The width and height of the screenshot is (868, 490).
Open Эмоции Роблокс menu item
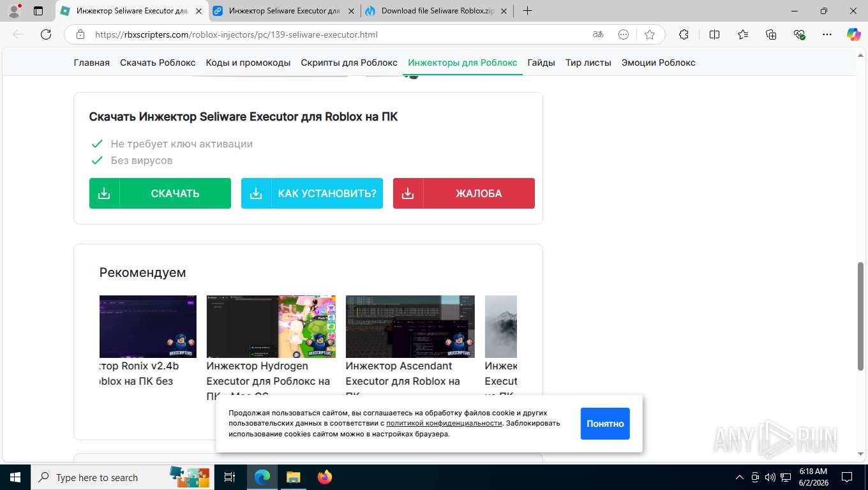(x=659, y=63)
